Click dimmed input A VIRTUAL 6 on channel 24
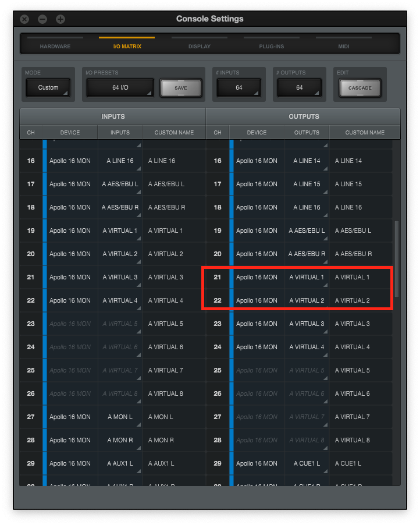Screen dimensions: 420x525 coord(120,347)
